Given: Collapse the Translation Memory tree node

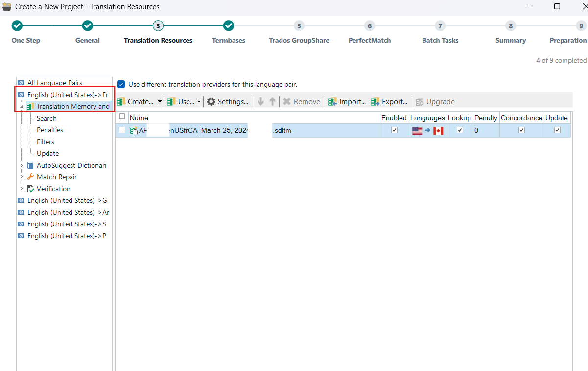Looking at the screenshot, I should coord(22,107).
